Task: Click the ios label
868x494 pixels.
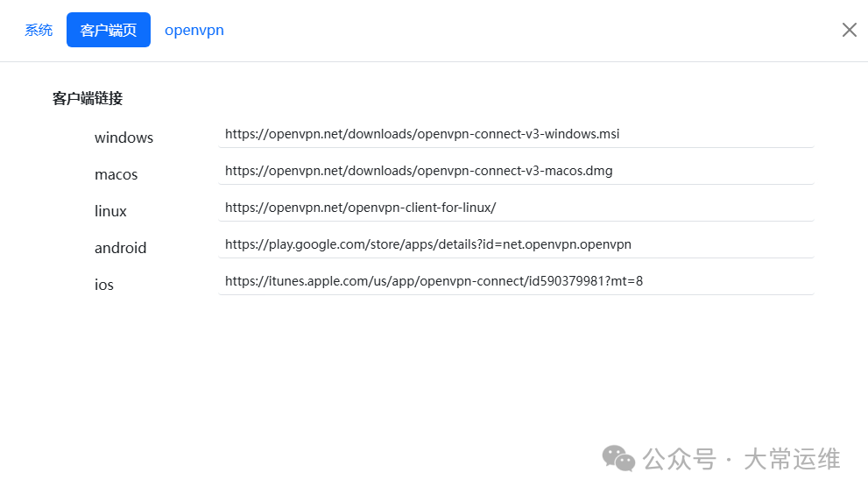Action: [104, 285]
